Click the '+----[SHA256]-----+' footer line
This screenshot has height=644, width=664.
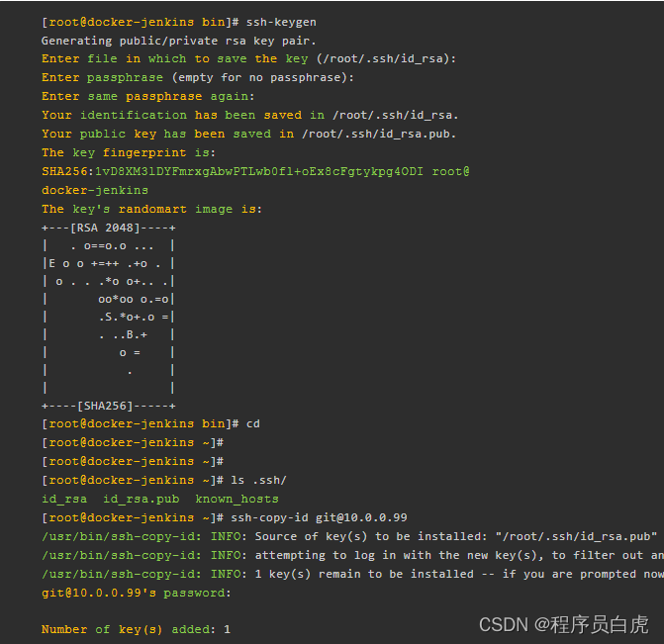[x=109, y=406]
